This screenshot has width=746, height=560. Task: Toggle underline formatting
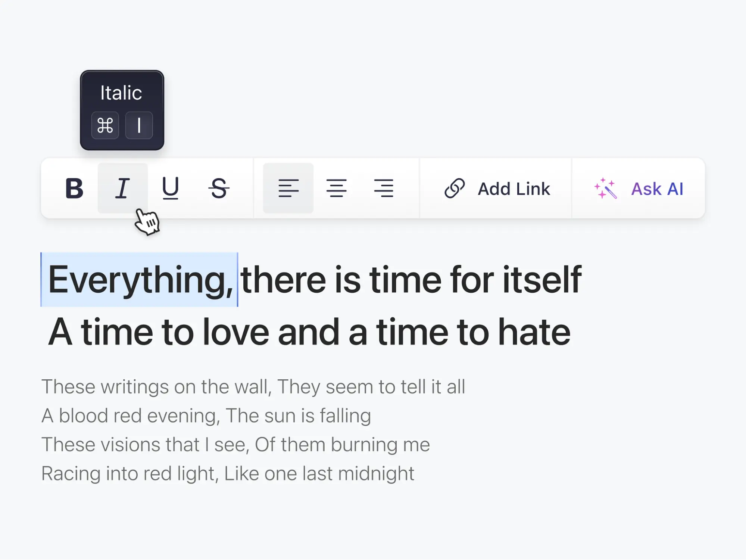tap(171, 188)
